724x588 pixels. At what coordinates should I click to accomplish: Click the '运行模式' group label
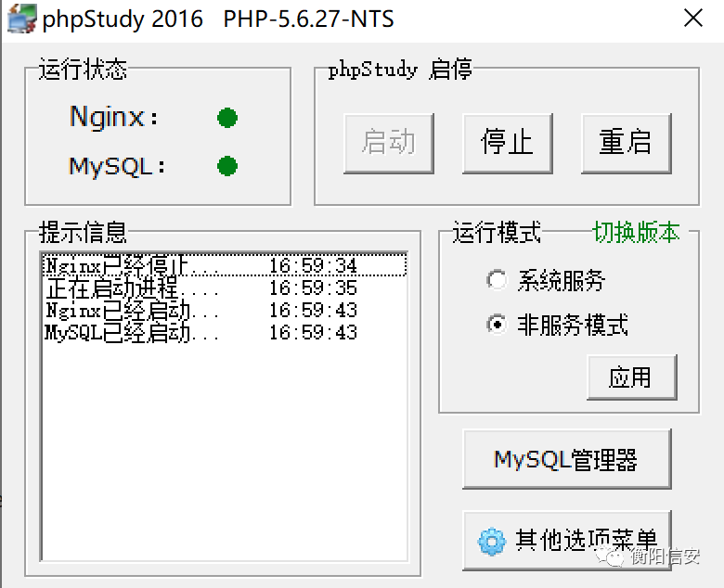[x=497, y=232]
